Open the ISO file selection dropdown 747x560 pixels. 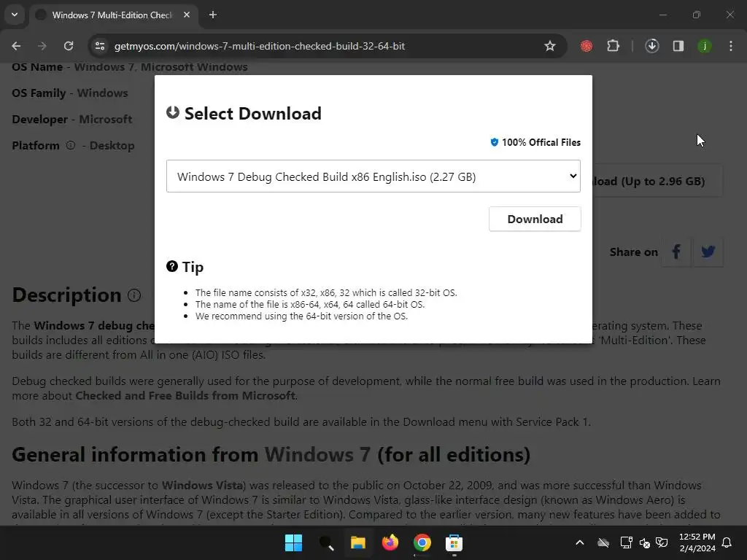click(373, 176)
